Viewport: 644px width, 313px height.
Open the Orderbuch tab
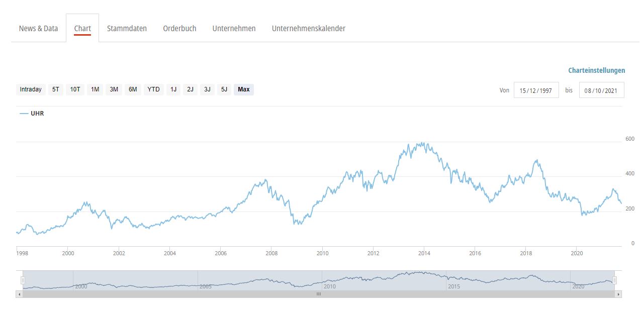tap(179, 28)
